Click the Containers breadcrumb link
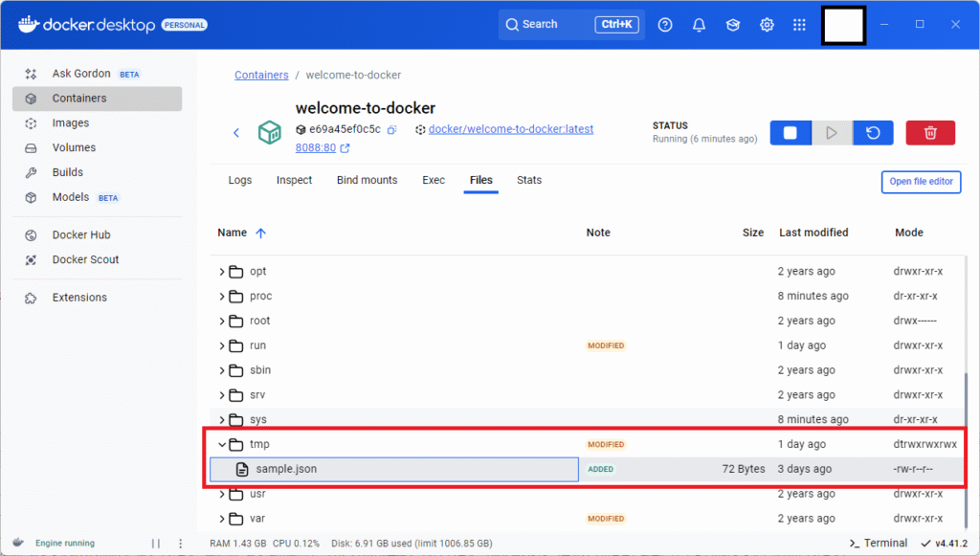 (x=261, y=75)
